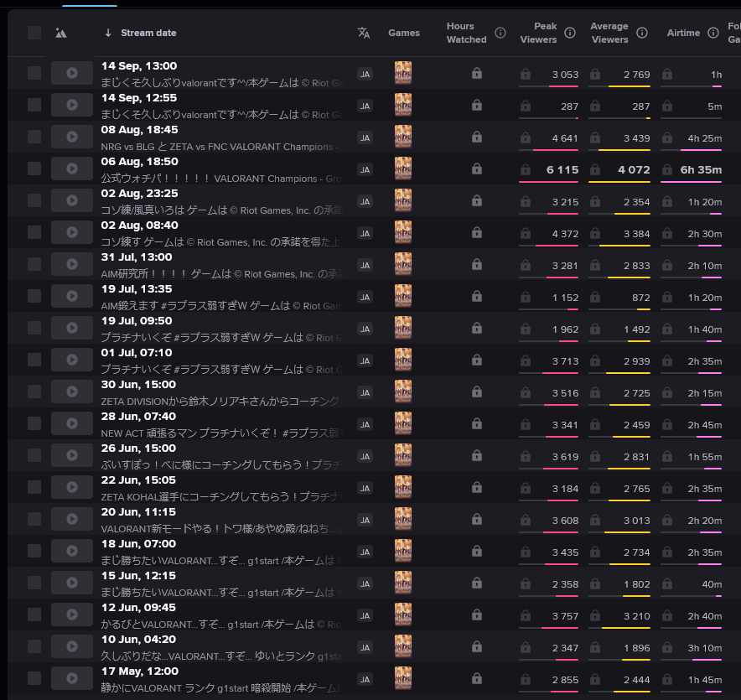
Task: Open stream titled NRG vs BLG と ZETA vs FNC
Action: pos(221,147)
